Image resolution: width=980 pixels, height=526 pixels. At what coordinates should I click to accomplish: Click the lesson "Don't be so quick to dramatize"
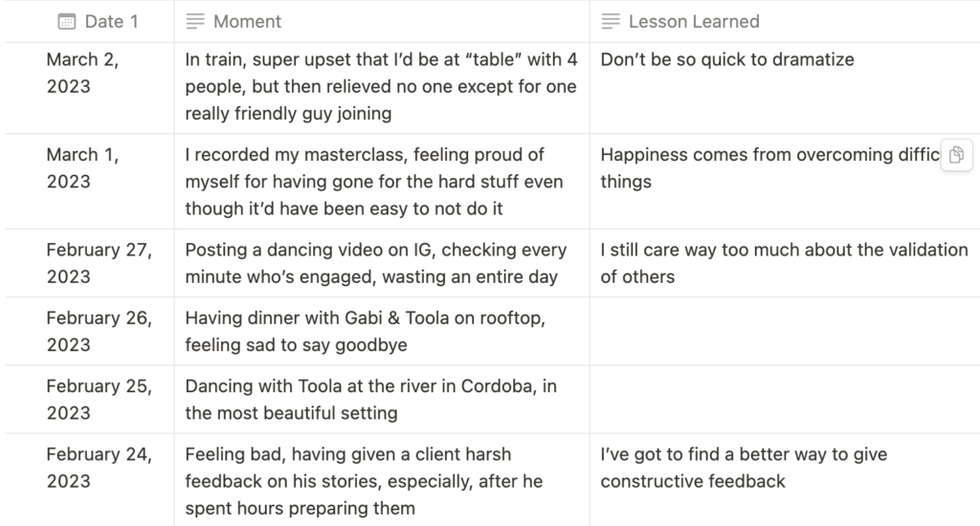coord(727,59)
